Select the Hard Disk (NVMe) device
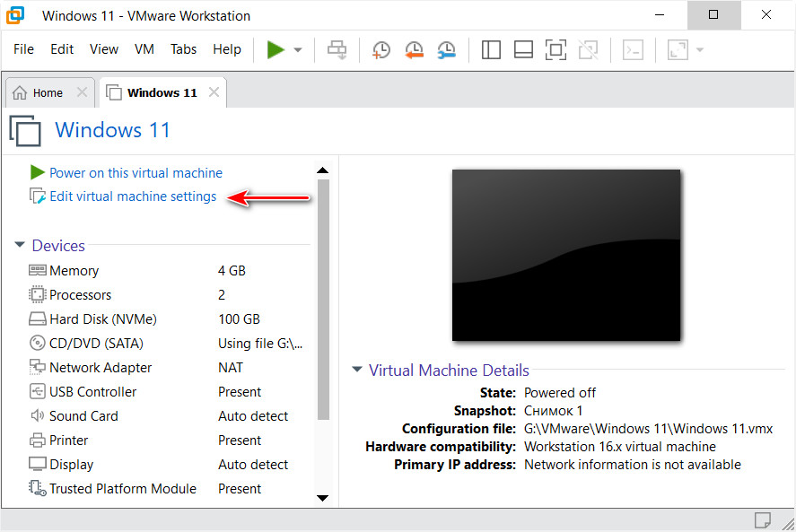Viewport: 796px width, 532px height. click(x=169, y=319)
